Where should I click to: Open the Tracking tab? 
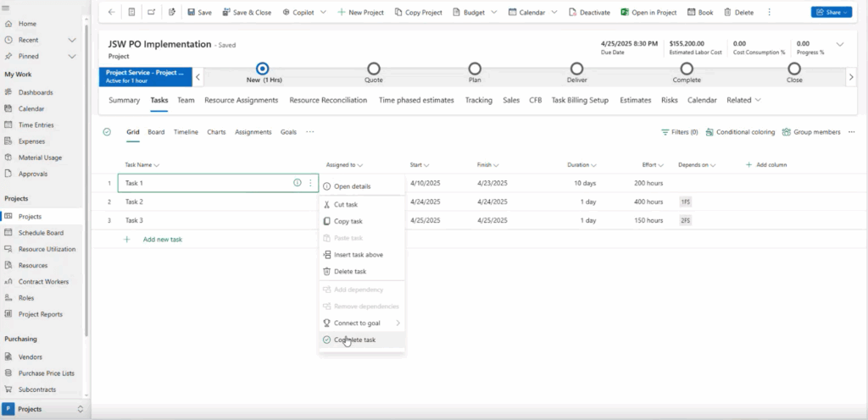[478, 100]
